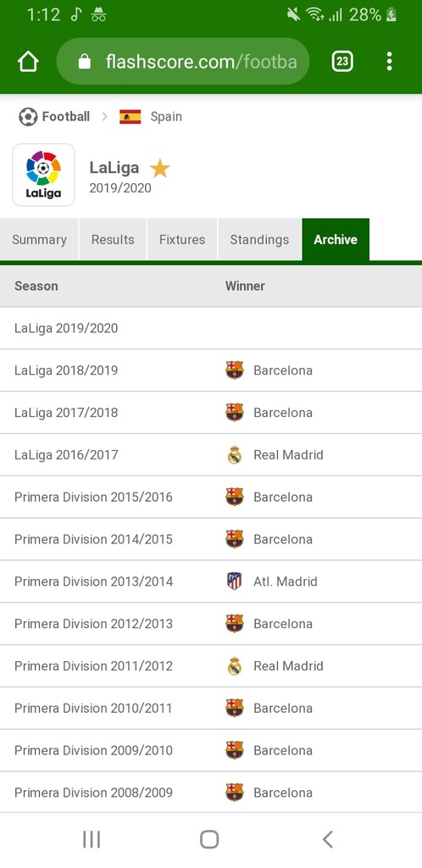Click the Spain flag icon
422x868 pixels.
coord(130,117)
